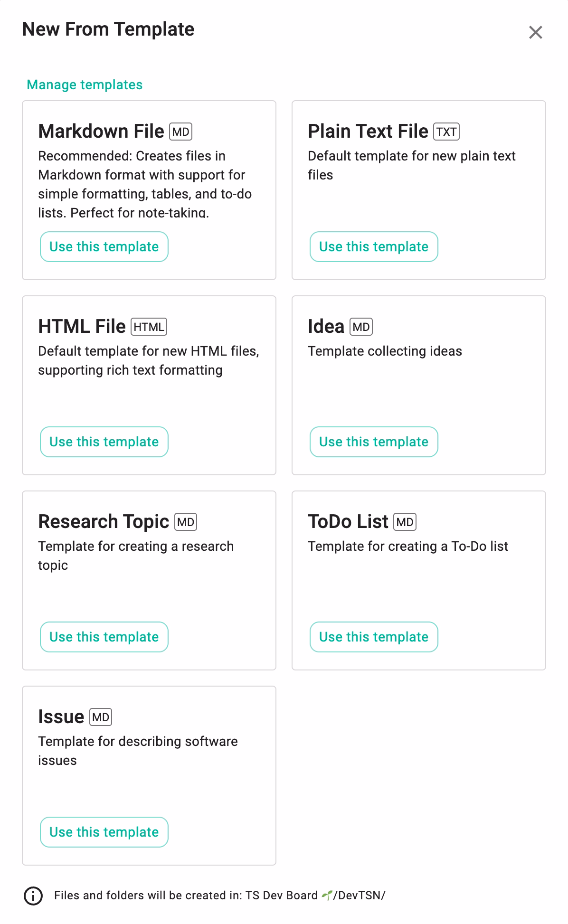Click the HTML badge on HTML File template
Screen dimensions: 568x924
(x=149, y=327)
